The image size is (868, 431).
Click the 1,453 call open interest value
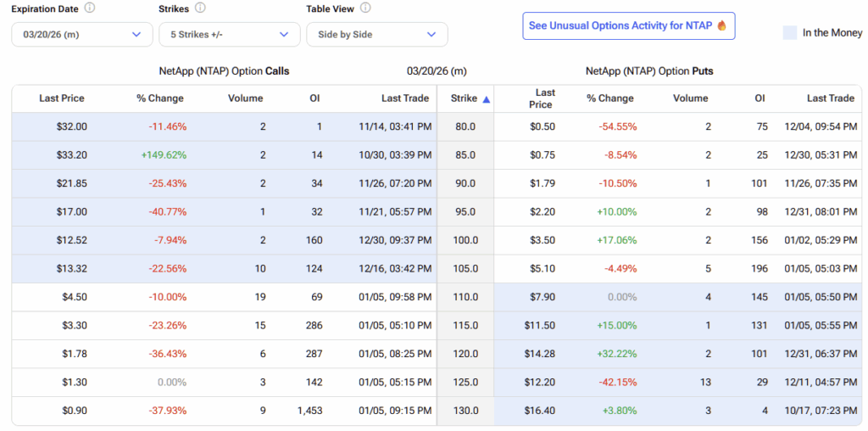point(309,411)
